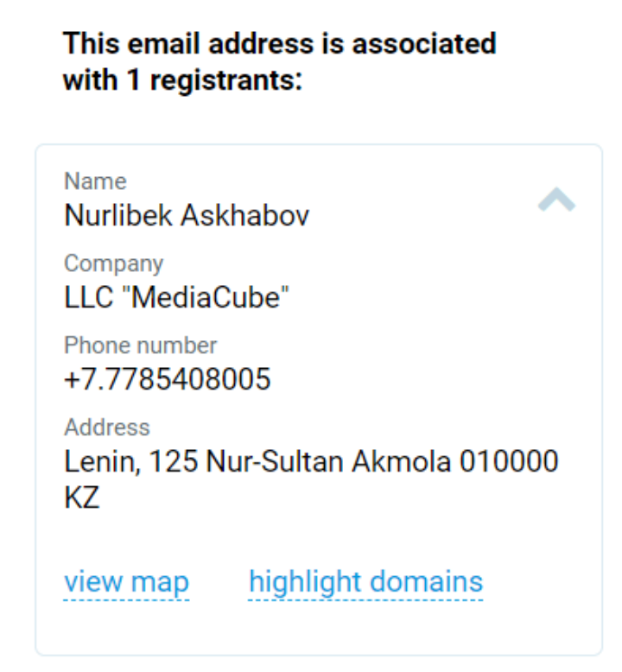Screen dimensions: 622x672
Task: Click the KZ country code
Action: [x=82, y=498]
